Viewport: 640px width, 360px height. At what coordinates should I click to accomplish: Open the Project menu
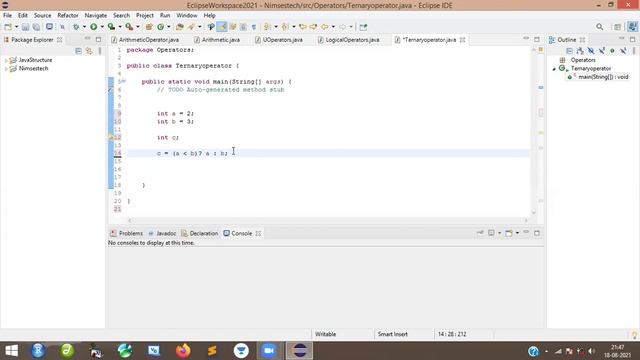[x=145, y=16]
